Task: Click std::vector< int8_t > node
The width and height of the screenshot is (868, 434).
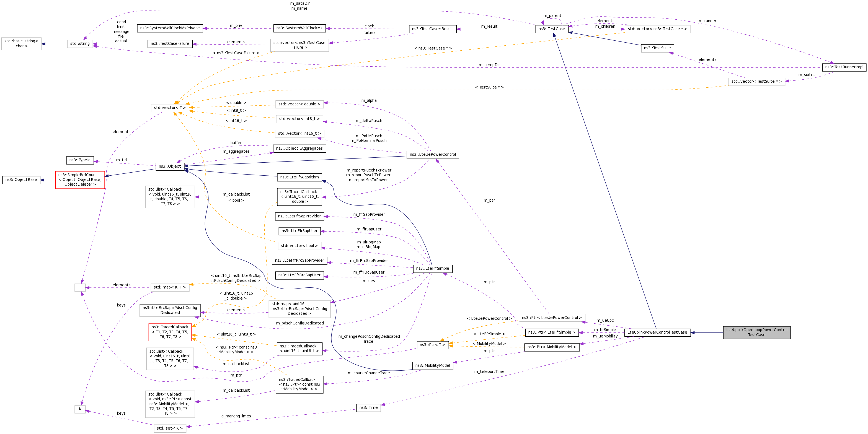Action: 299,119
